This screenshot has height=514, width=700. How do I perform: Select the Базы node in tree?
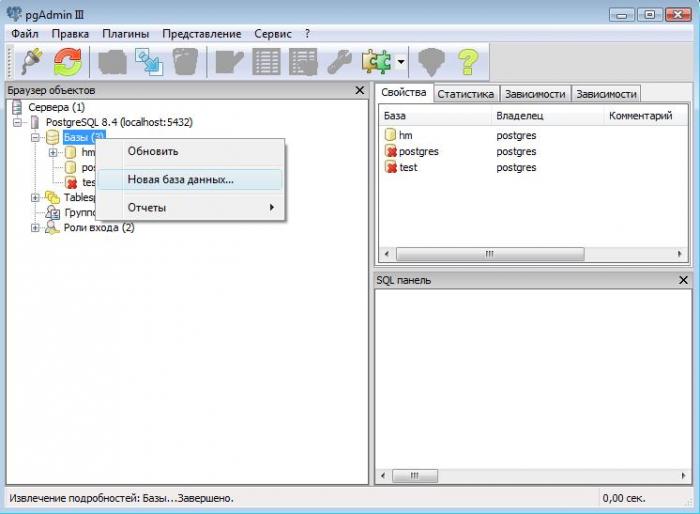(83, 138)
